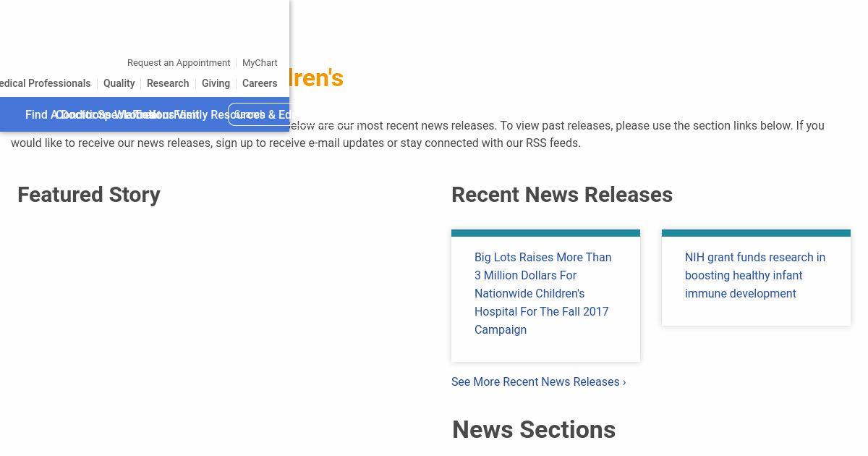Open the Giving menu item
Viewport: 868px width, 456px height.
(216, 83)
